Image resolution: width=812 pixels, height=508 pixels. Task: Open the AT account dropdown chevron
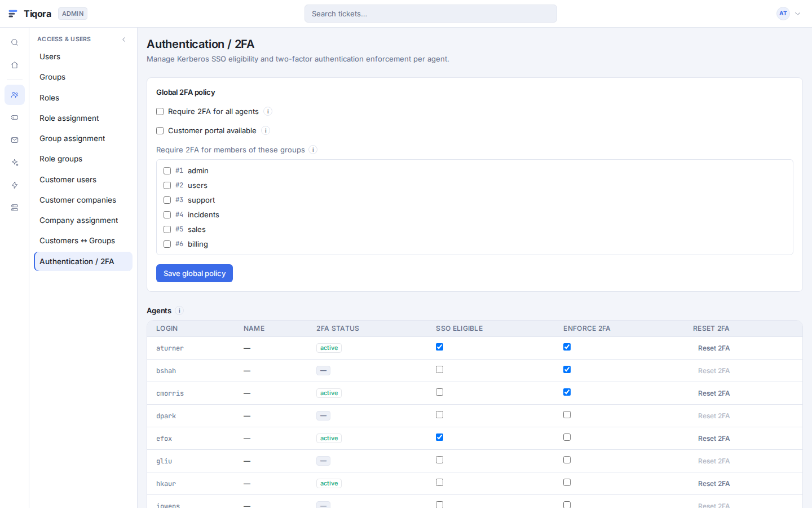[x=797, y=14]
